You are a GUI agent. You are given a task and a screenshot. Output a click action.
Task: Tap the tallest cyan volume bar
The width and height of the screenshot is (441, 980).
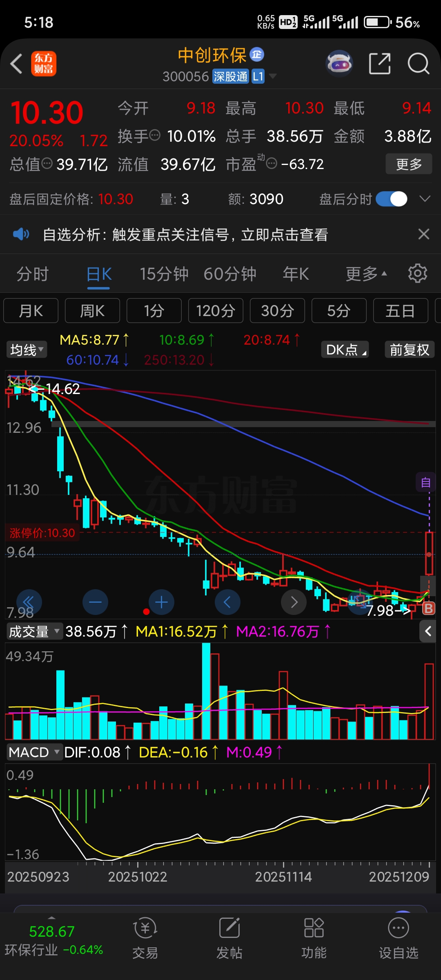point(206,691)
